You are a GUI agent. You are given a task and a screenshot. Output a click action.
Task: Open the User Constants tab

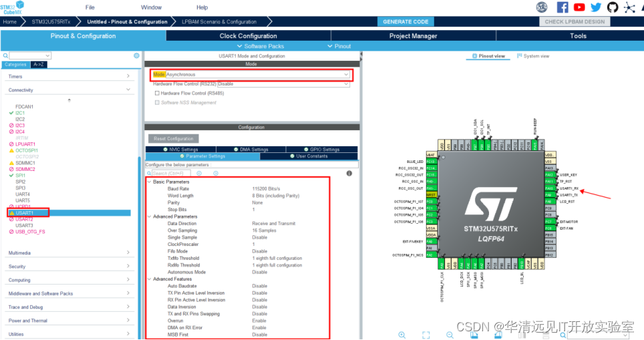pyautogui.click(x=309, y=156)
